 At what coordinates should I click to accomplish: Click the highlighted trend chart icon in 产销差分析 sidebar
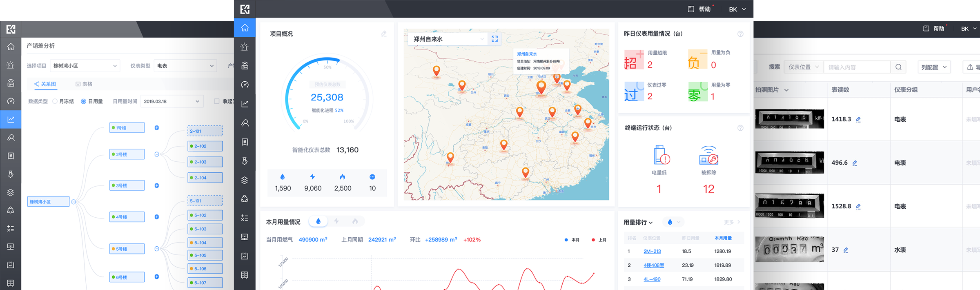point(11,119)
